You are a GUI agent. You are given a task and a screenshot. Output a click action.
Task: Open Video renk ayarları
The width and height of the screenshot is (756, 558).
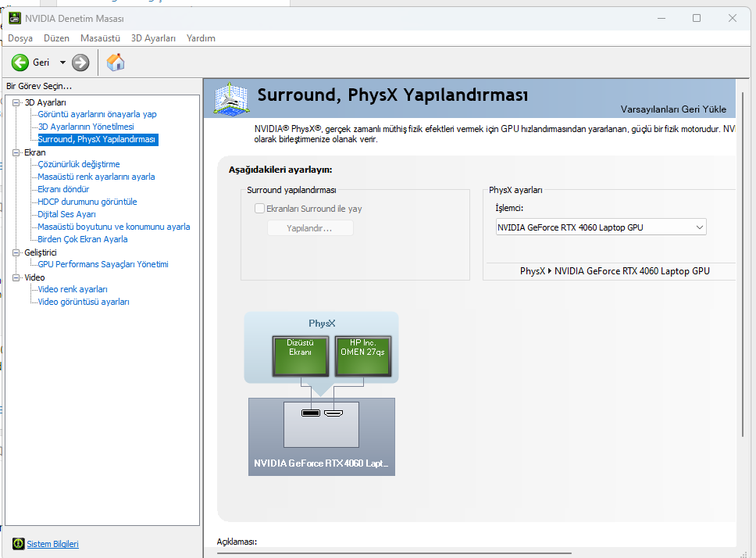click(73, 289)
